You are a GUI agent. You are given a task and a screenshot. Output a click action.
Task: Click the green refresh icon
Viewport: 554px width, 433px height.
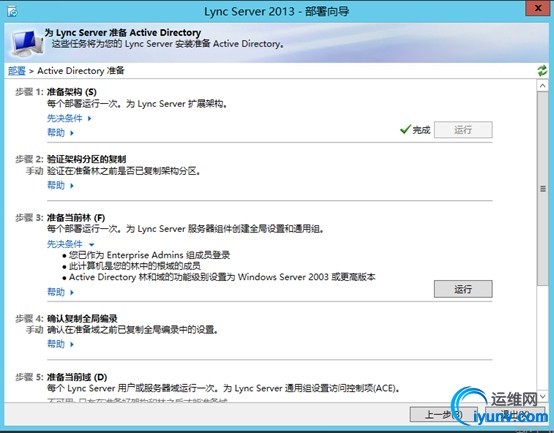pos(542,71)
